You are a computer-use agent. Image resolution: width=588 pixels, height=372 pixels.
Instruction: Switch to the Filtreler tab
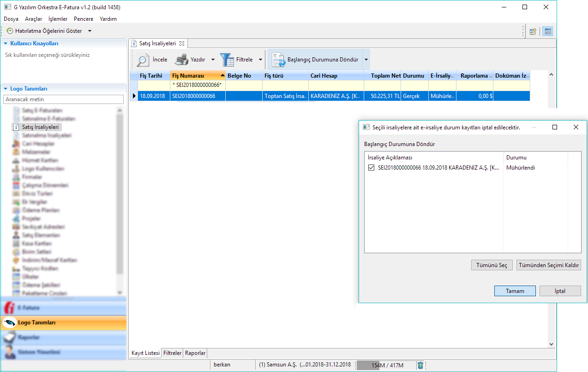(172, 353)
